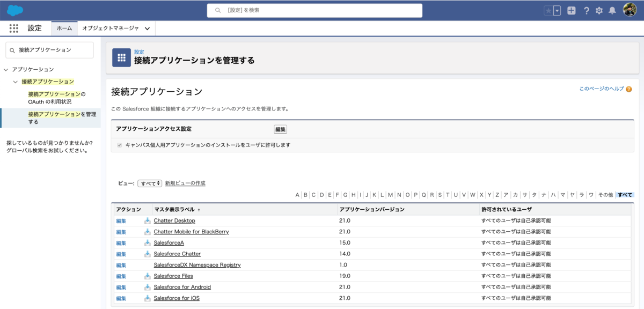Filter list by letter M

pos(391,195)
